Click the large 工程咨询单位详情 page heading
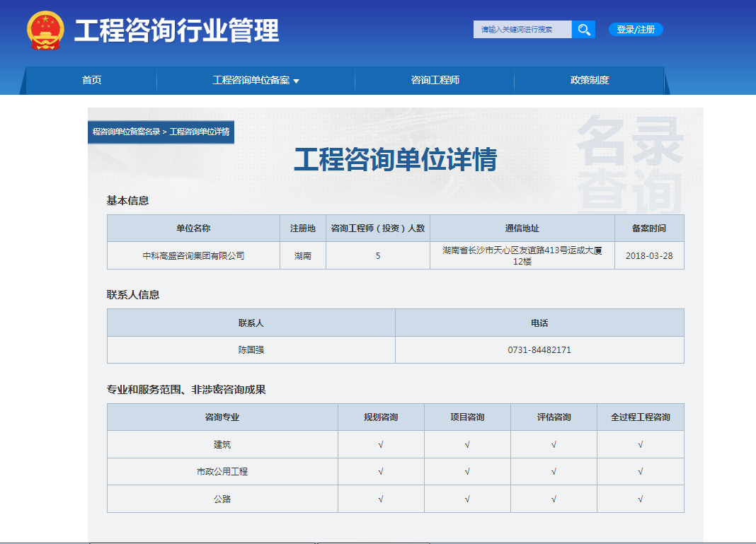Image resolution: width=756 pixels, height=544 pixels. pos(396,159)
